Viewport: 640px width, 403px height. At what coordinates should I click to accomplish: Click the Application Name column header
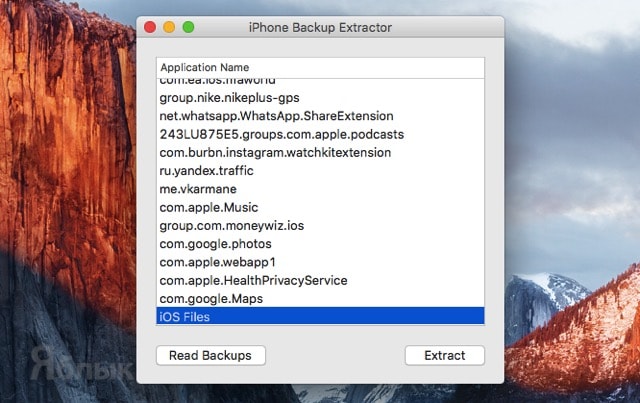[320, 67]
